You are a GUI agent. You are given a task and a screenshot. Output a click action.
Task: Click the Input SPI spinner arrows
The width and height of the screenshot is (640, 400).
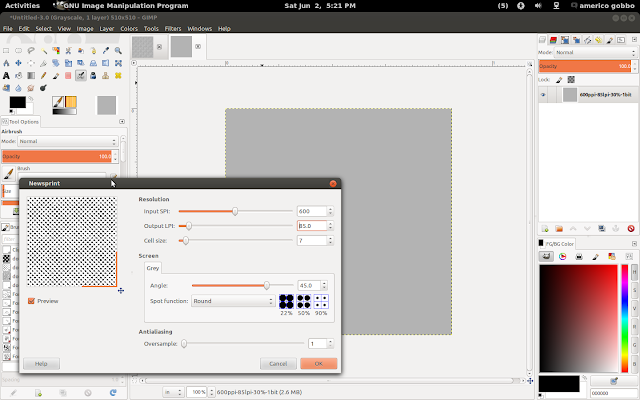point(330,211)
